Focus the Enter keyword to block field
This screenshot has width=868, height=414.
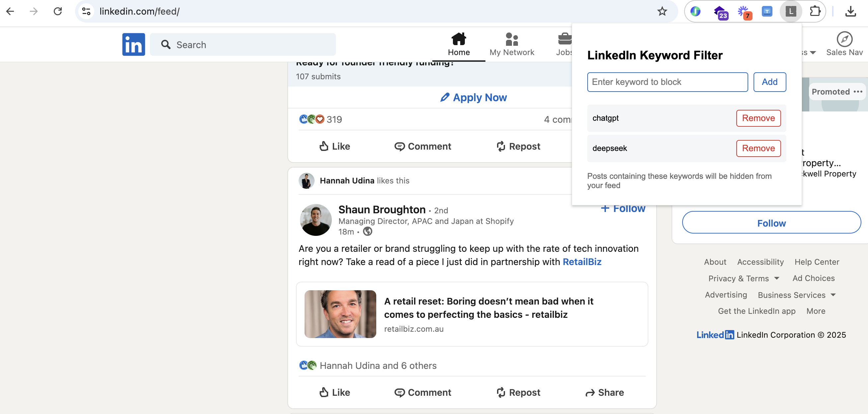[667, 82]
